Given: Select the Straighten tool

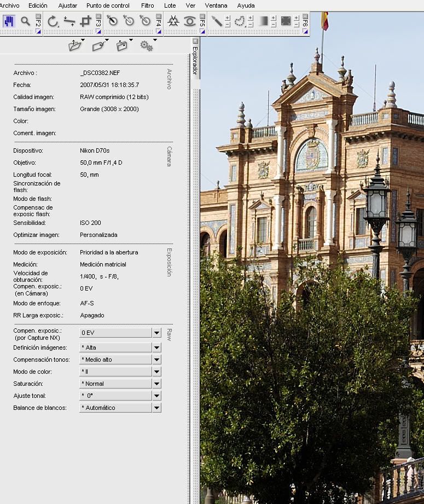Looking at the screenshot, I should coord(69,21).
